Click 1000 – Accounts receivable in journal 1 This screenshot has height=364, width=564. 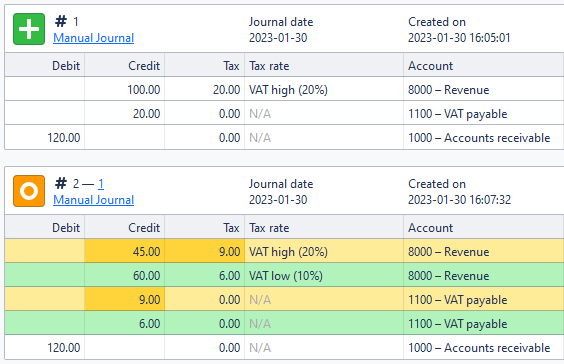(479, 137)
